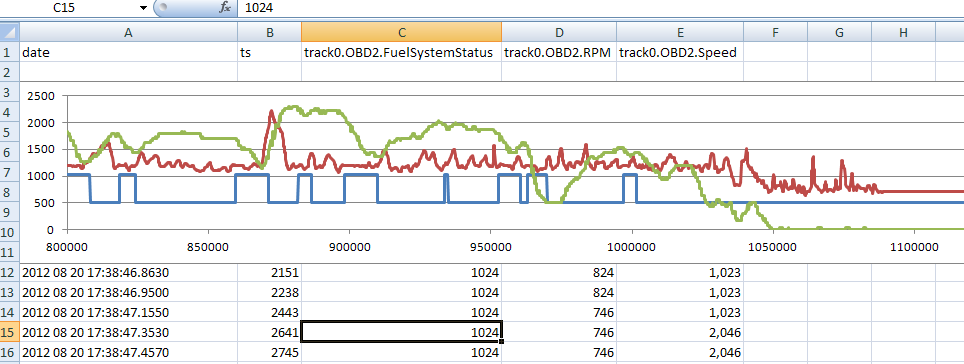Click FuelSystemStatus cell 1024 in row 16
The width and height of the screenshot is (964, 364).
click(x=401, y=352)
